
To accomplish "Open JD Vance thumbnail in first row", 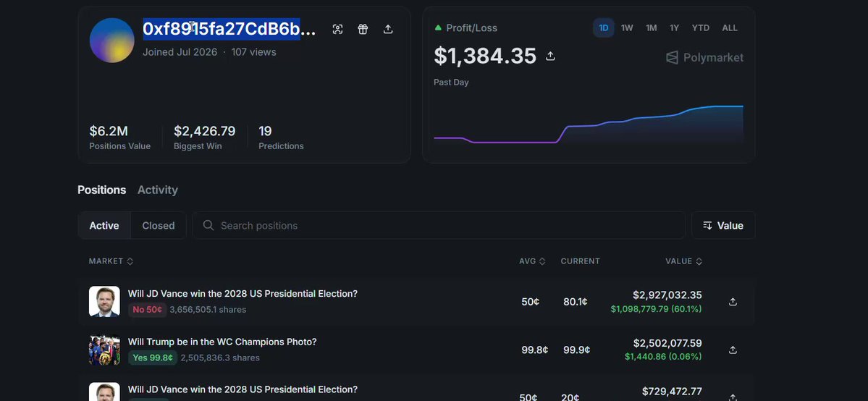I will [104, 301].
